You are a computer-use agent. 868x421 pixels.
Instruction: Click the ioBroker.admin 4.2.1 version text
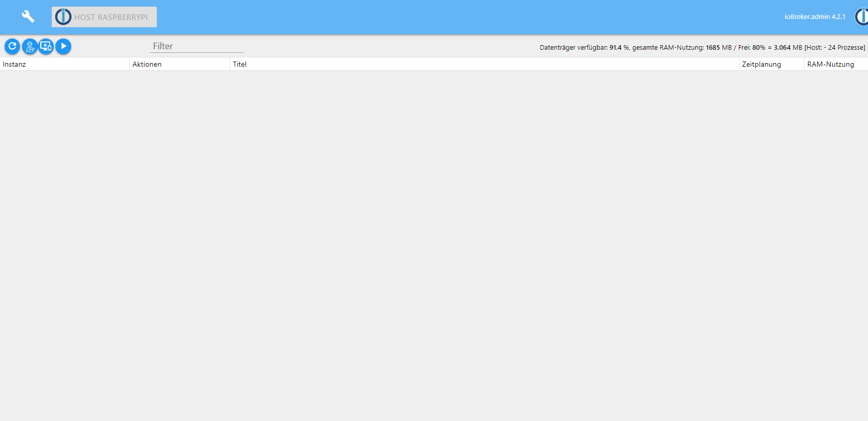pos(815,17)
